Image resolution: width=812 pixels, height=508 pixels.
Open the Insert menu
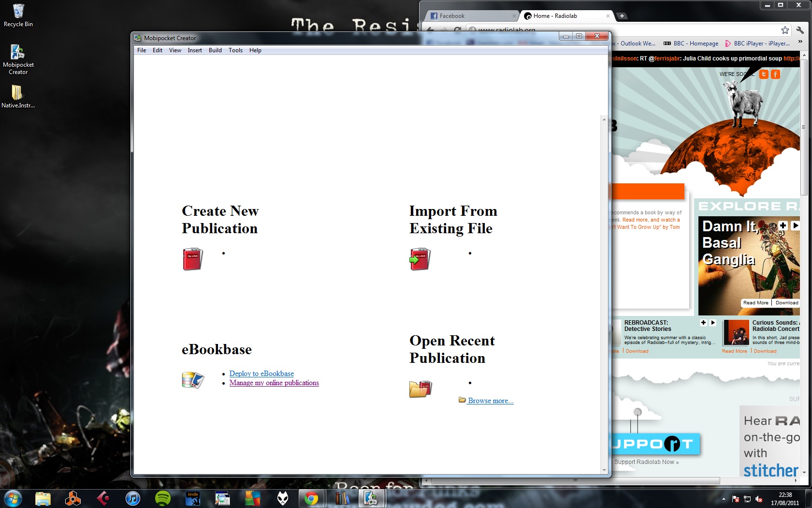pyautogui.click(x=195, y=50)
